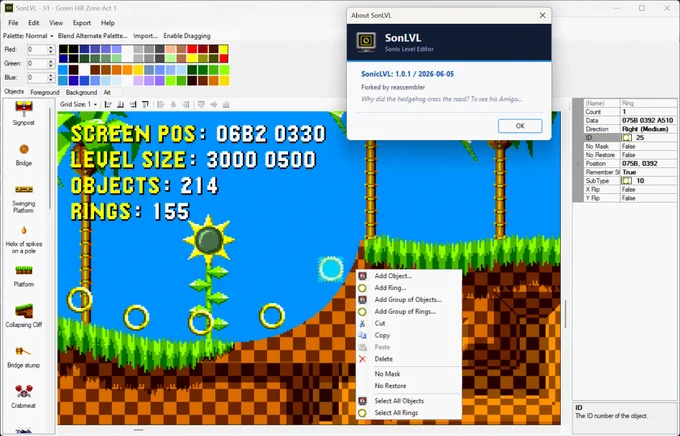Click the sunflower sprite in the level

[x=209, y=278]
